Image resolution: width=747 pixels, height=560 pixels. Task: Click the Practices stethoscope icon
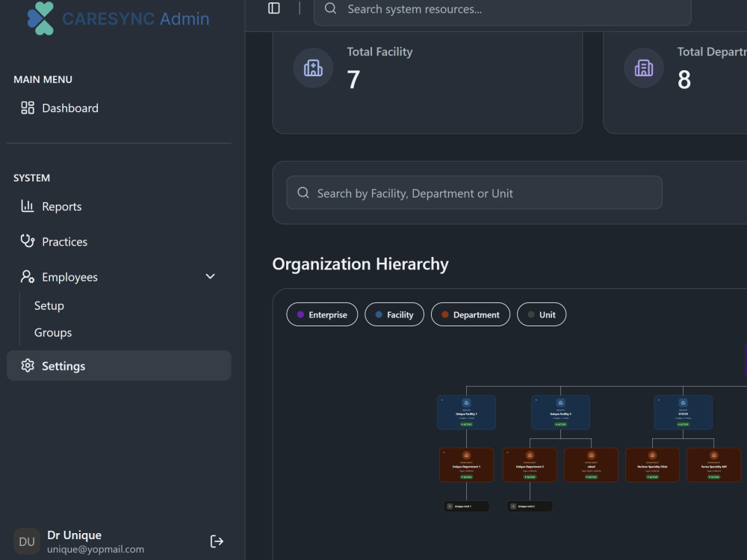(28, 241)
